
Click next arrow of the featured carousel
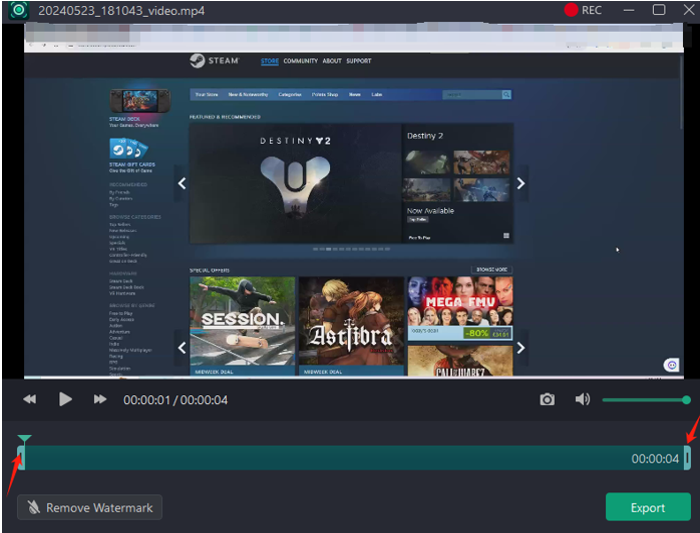(x=521, y=183)
